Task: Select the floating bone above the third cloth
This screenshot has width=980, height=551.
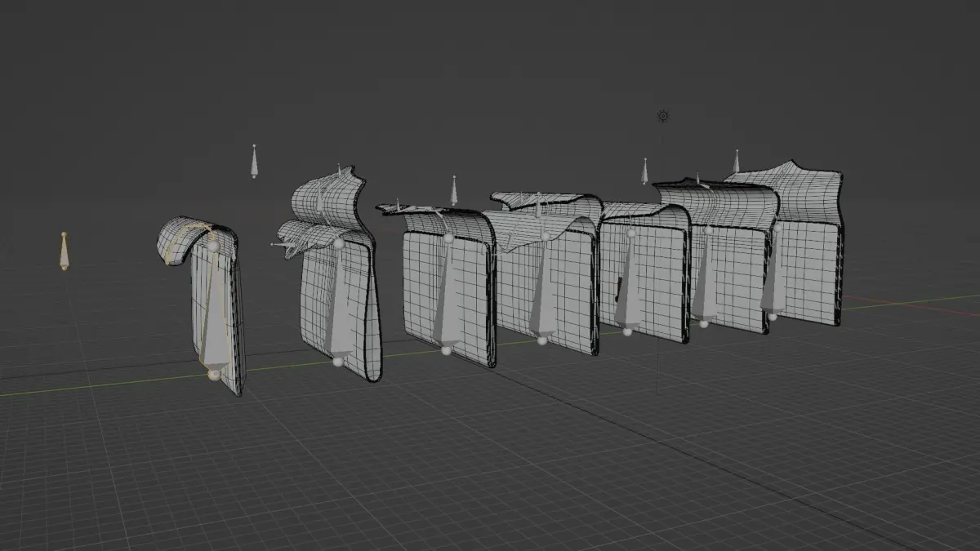Action: click(x=454, y=190)
